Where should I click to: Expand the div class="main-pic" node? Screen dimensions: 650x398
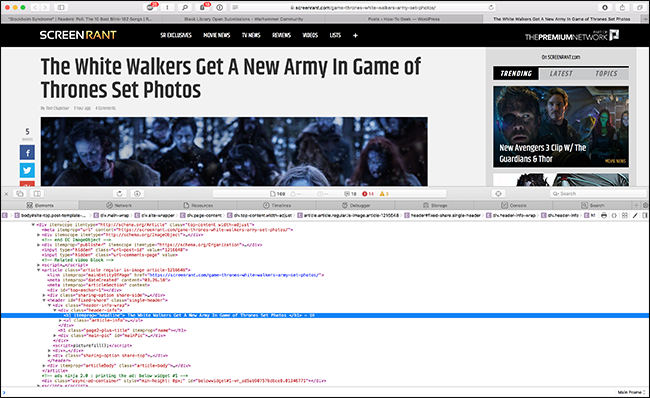point(55,335)
